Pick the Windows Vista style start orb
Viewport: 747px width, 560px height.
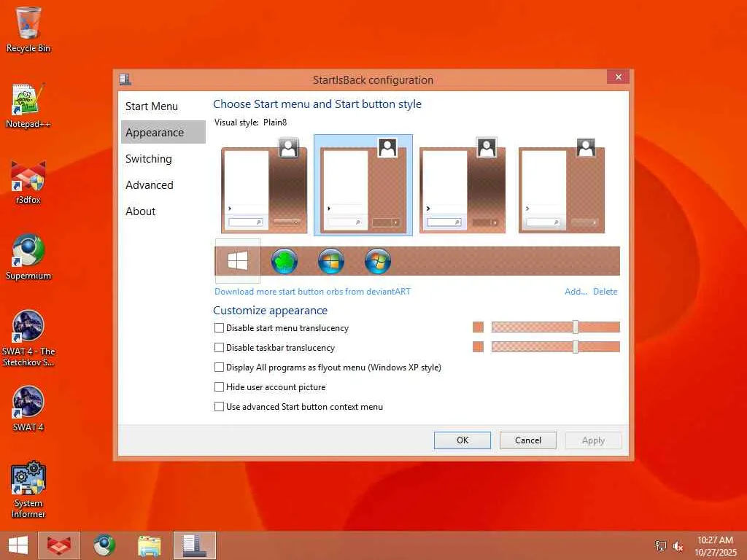tap(331, 261)
